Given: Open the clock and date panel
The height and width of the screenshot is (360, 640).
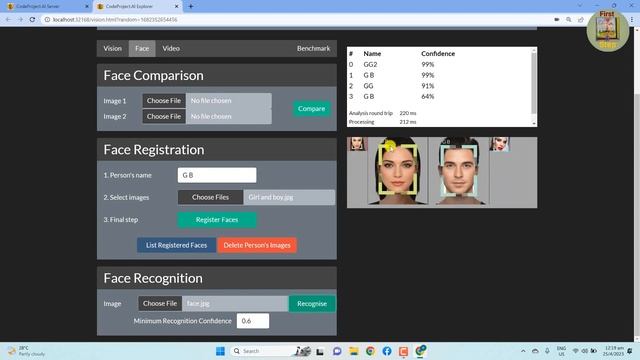Looking at the screenshot, I should [613, 351].
